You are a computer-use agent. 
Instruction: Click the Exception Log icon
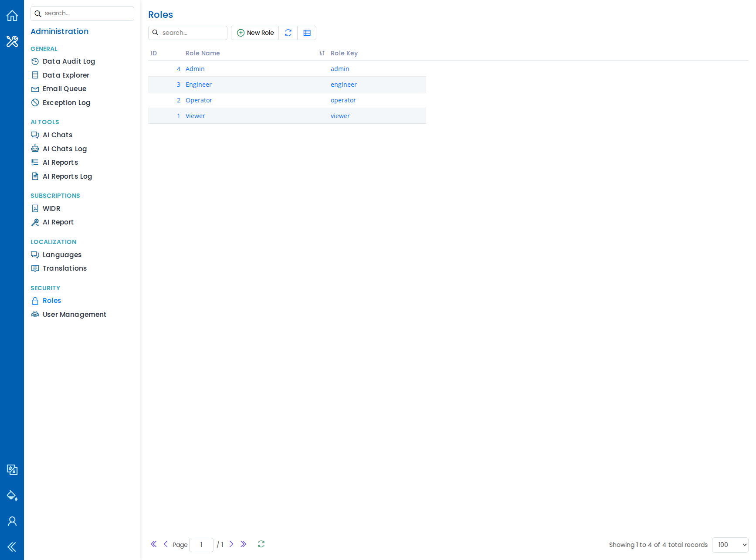click(35, 103)
